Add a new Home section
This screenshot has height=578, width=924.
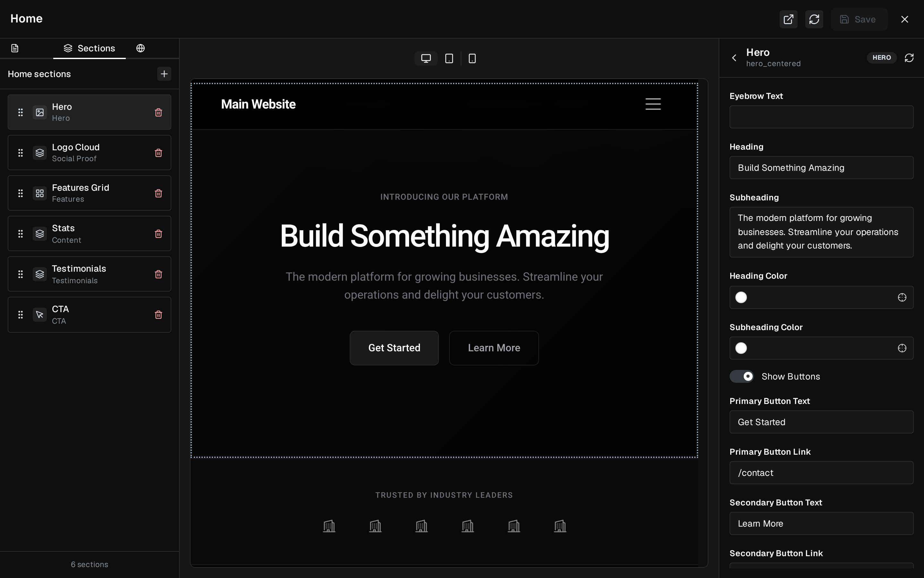(164, 74)
